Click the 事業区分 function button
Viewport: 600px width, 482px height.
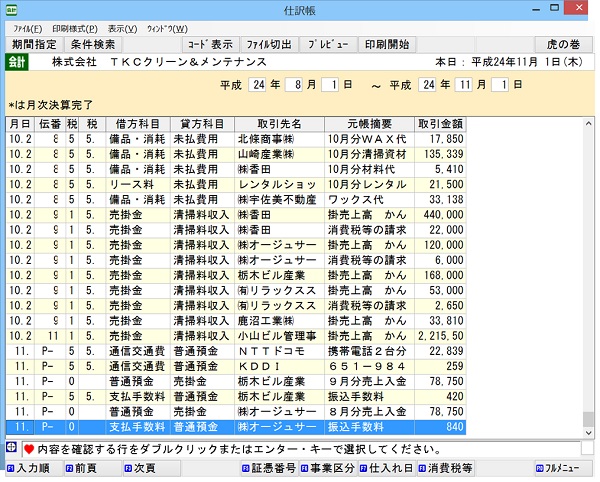point(328,468)
